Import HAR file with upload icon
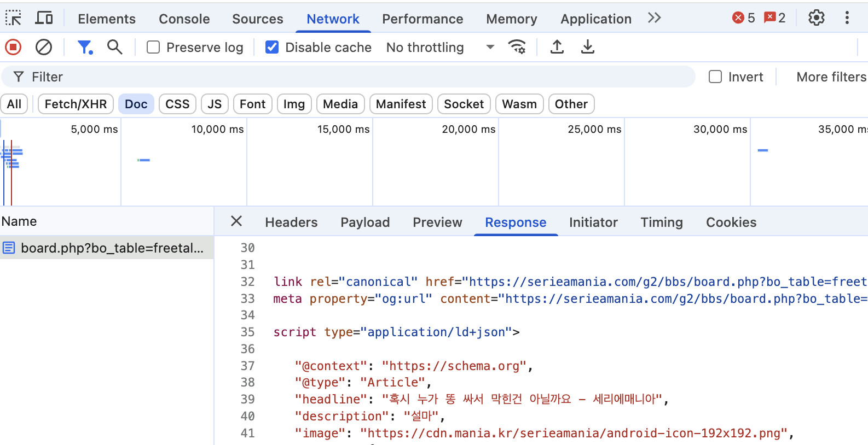868x445 pixels. (557, 48)
